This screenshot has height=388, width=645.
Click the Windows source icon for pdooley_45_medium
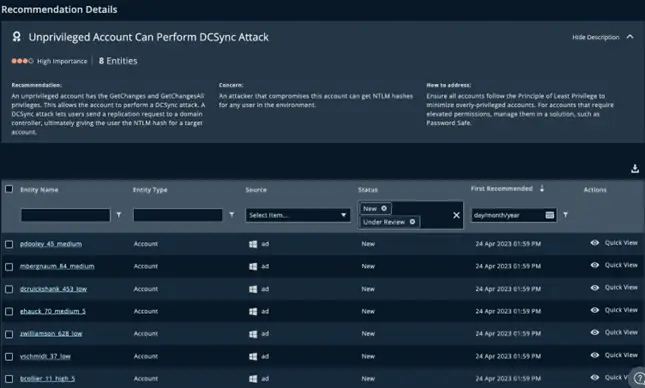[x=253, y=244]
